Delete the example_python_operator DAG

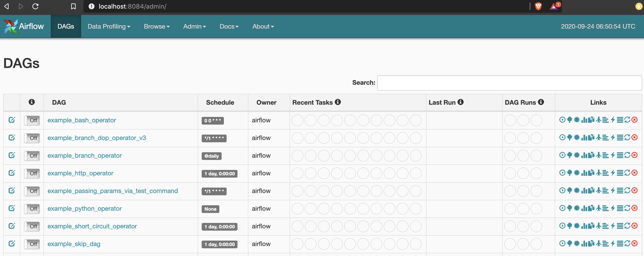(x=634, y=208)
